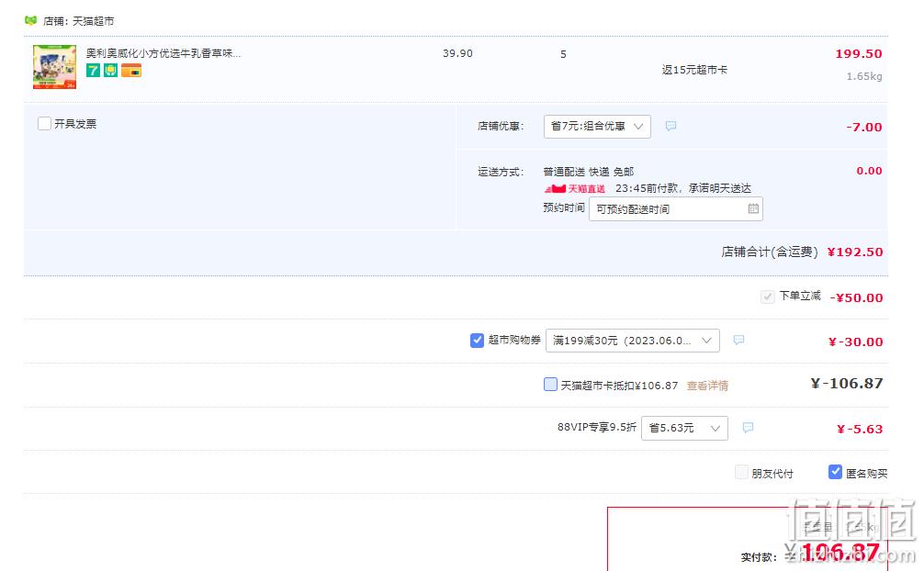
Task: Click the unit price 39.90
Action: tap(458, 53)
